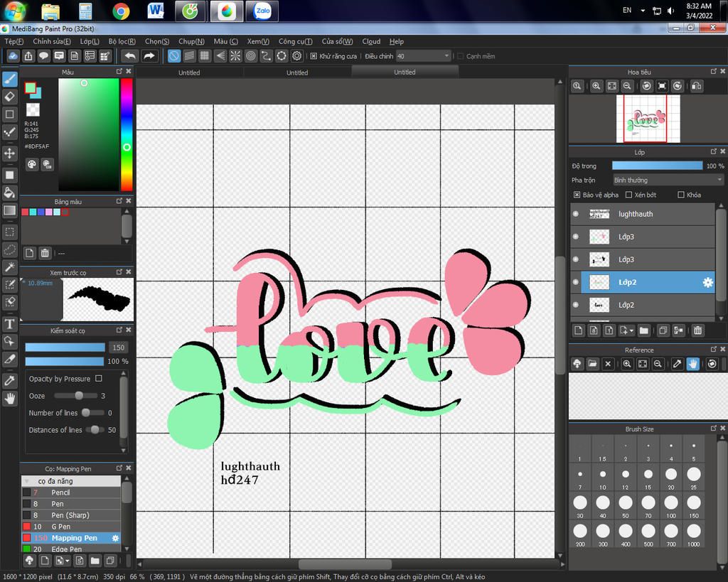This screenshot has height=582, width=728.
Task: Click the cloud save icon in the toolbar
Action: point(13,56)
